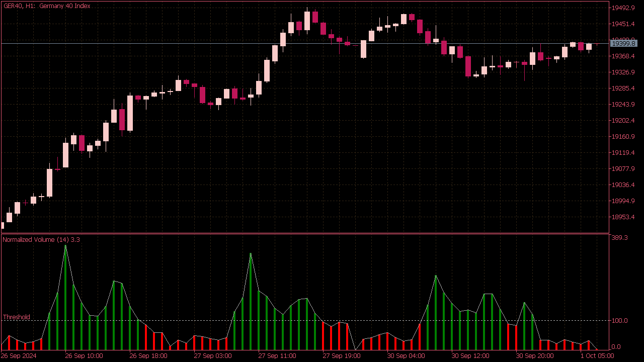
Task: Click the horizontal current price line on chart
Action: pos(305,44)
